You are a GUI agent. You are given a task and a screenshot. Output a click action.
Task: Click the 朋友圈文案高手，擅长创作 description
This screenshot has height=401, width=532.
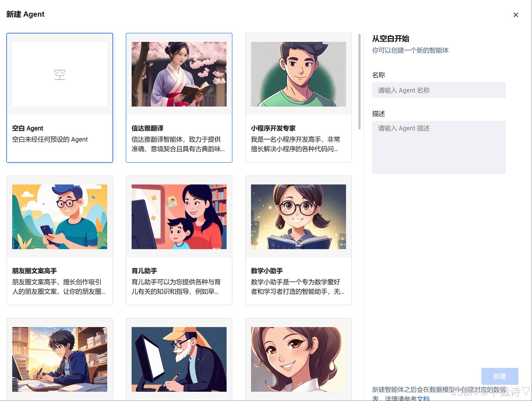(59, 287)
